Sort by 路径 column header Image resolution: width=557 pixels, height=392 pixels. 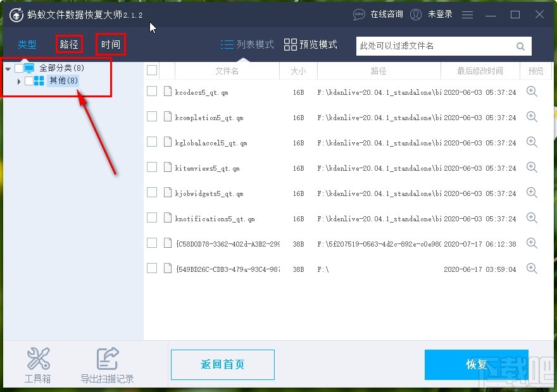pyautogui.click(x=379, y=71)
